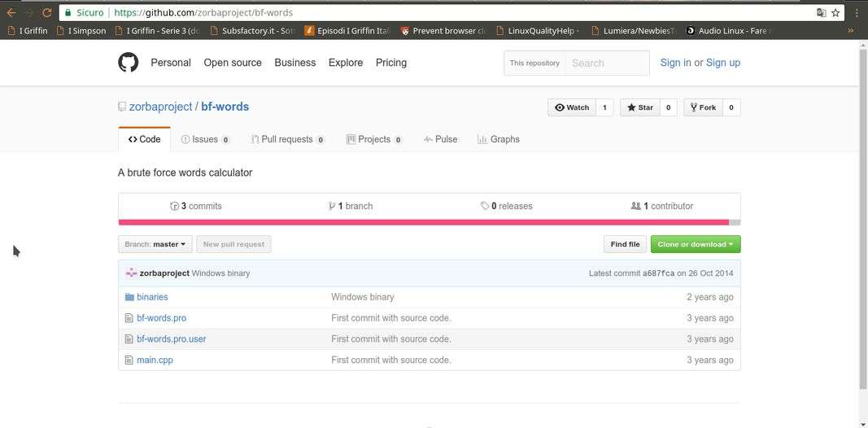Show more bookmarks via double chevron
The width and height of the screenshot is (868, 428).
click(x=851, y=31)
